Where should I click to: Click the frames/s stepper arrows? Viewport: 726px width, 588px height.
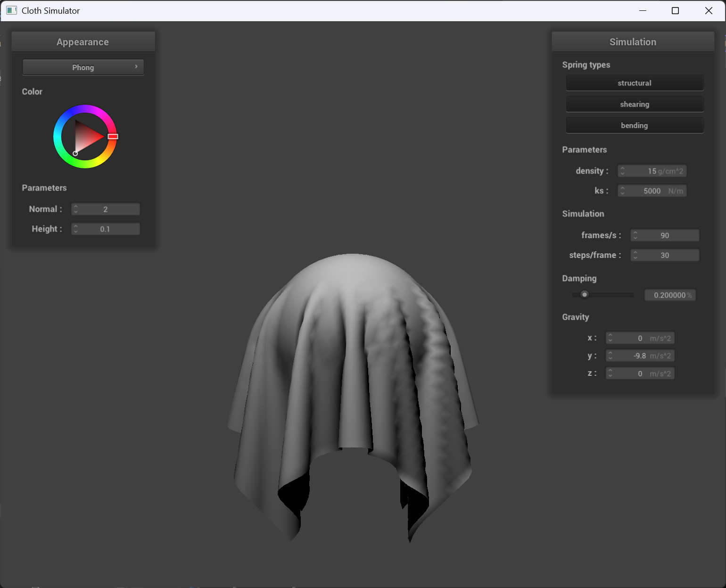click(635, 235)
